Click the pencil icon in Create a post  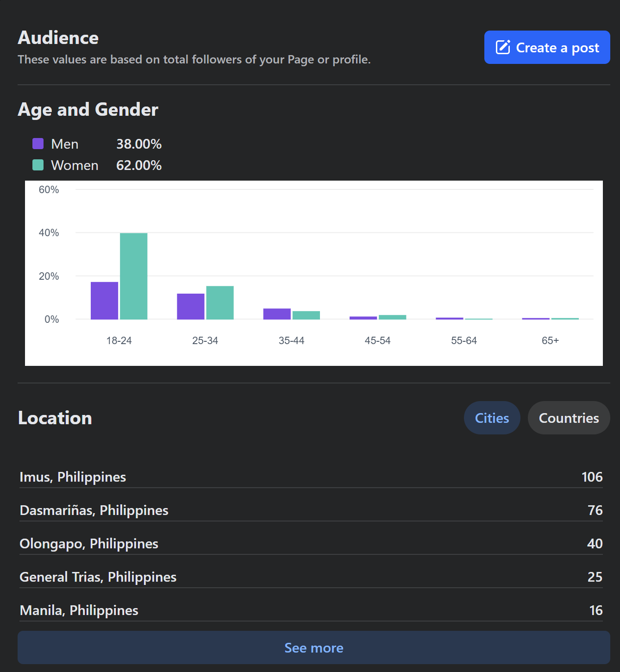(503, 47)
